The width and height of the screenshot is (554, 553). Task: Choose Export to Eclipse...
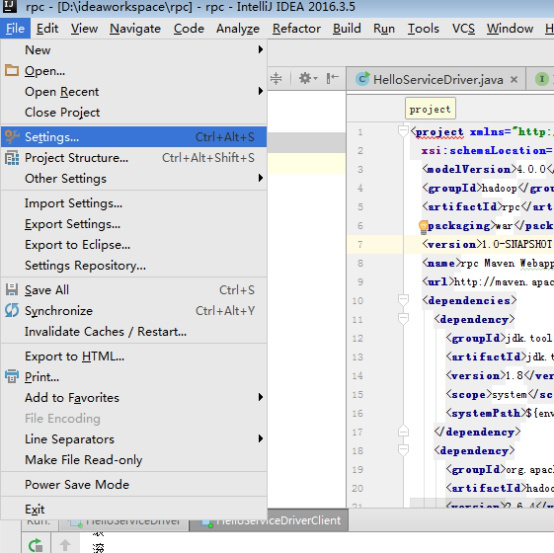pos(134,245)
